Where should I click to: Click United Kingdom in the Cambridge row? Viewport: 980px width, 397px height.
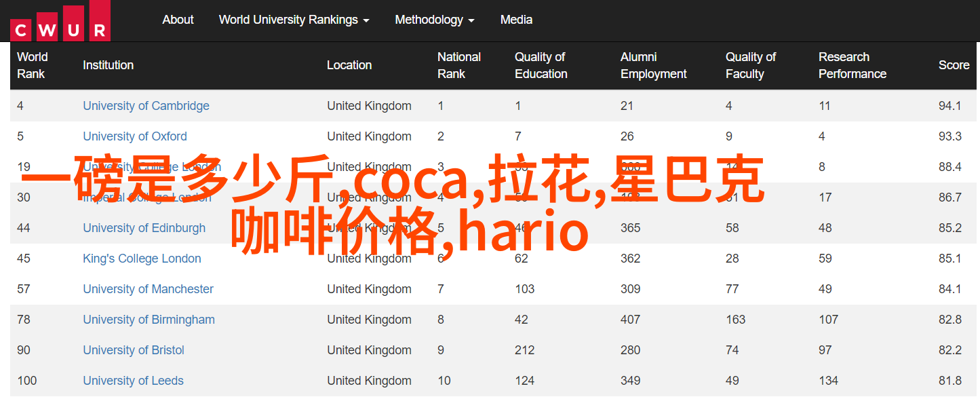coord(369,106)
